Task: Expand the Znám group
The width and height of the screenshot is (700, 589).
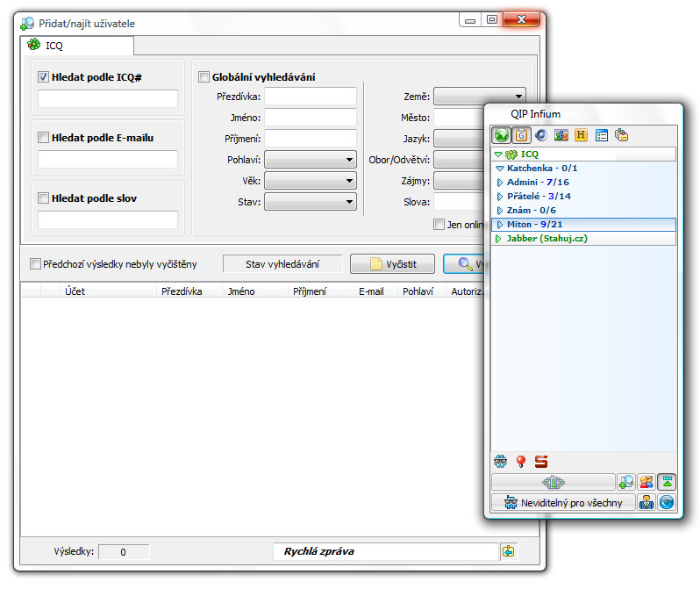Action: (500, 211)
